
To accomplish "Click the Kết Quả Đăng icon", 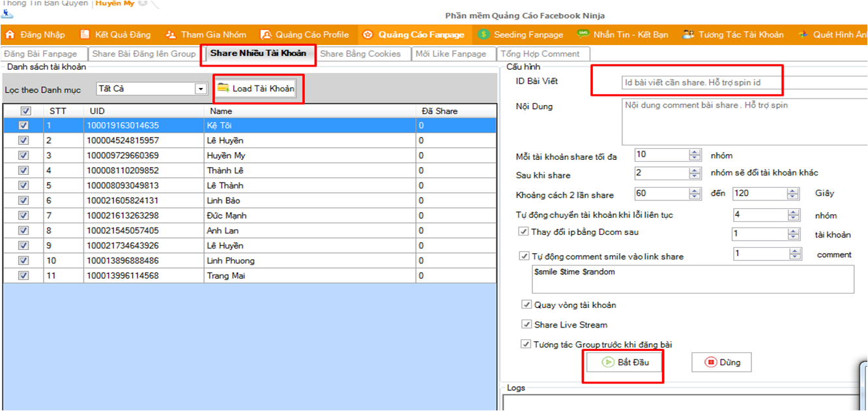I will pos(85,35).
